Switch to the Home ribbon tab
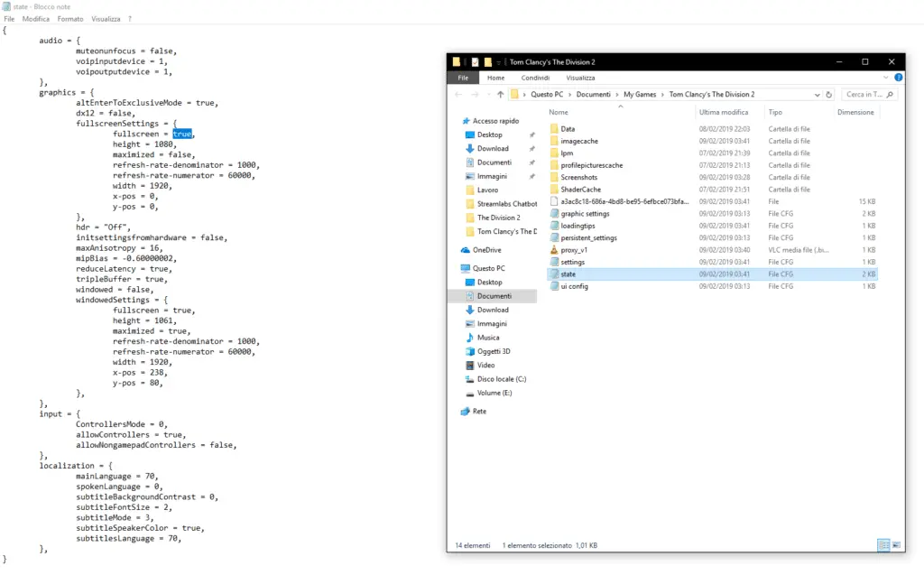Screen dimensions: 924x575 tap(495, 78)
